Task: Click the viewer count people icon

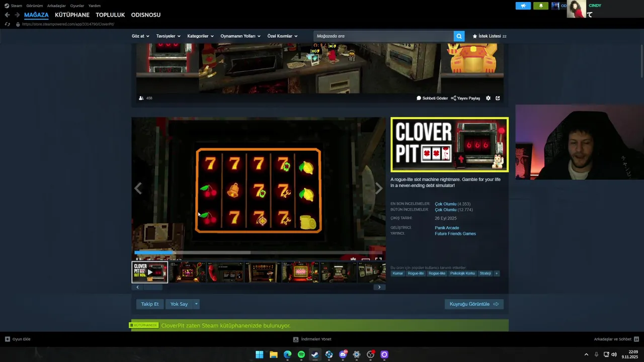Action: click(141, 98)
